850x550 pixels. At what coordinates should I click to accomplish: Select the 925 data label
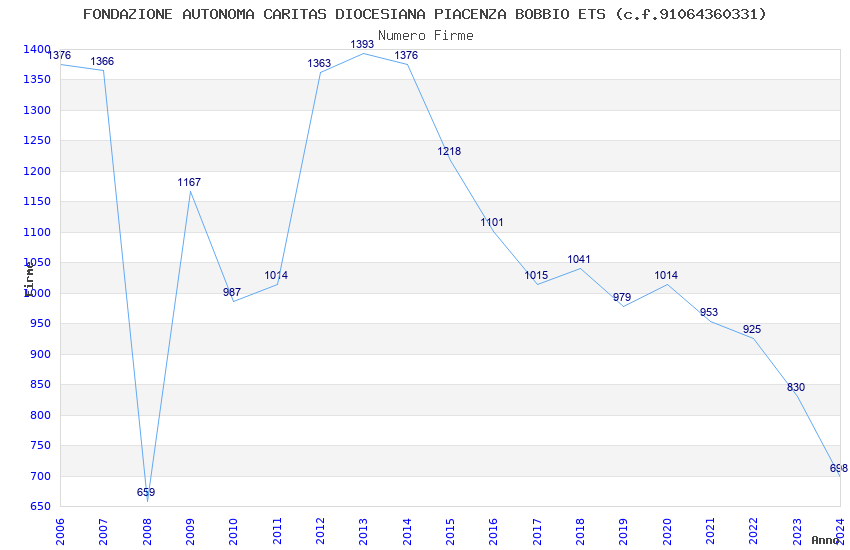752,329
